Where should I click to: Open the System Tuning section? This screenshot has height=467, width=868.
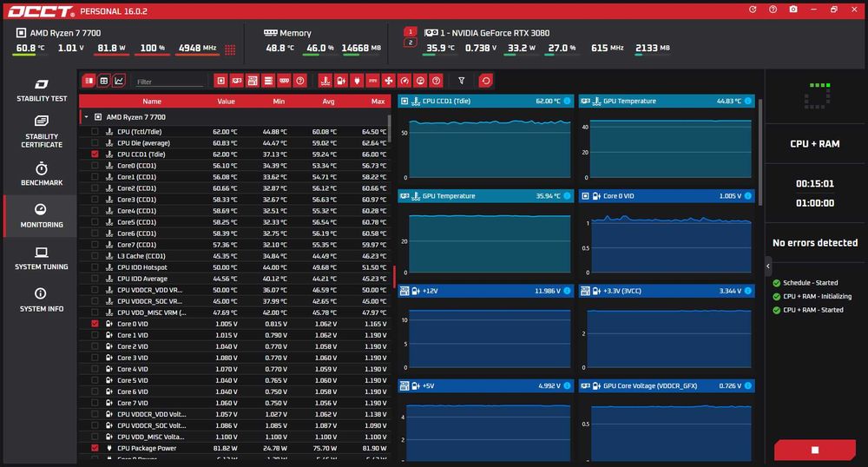pos(41,259)
